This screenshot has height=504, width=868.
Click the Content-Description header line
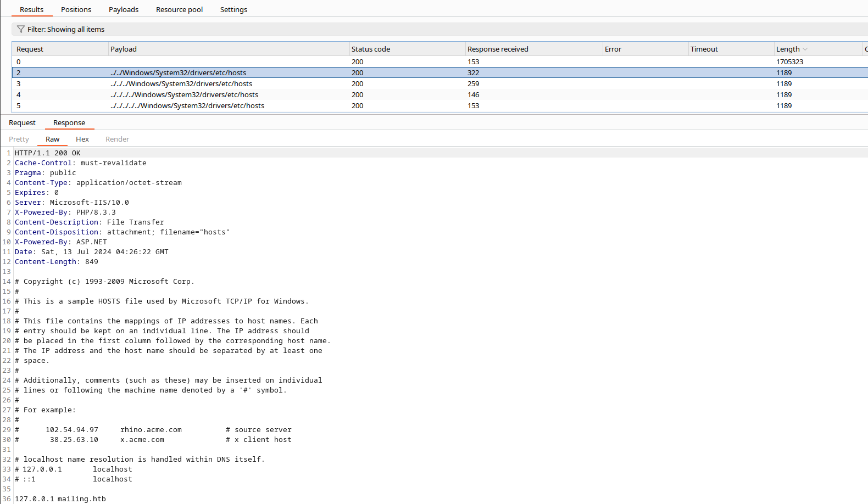90,222
